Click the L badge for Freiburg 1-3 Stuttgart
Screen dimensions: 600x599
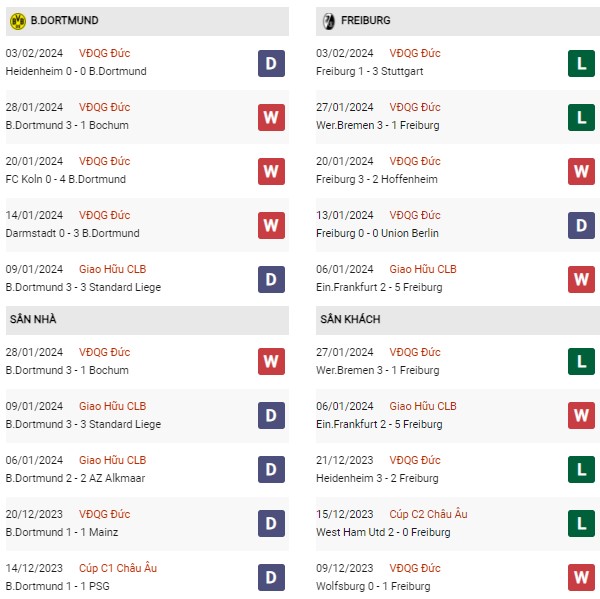(581, 63)
